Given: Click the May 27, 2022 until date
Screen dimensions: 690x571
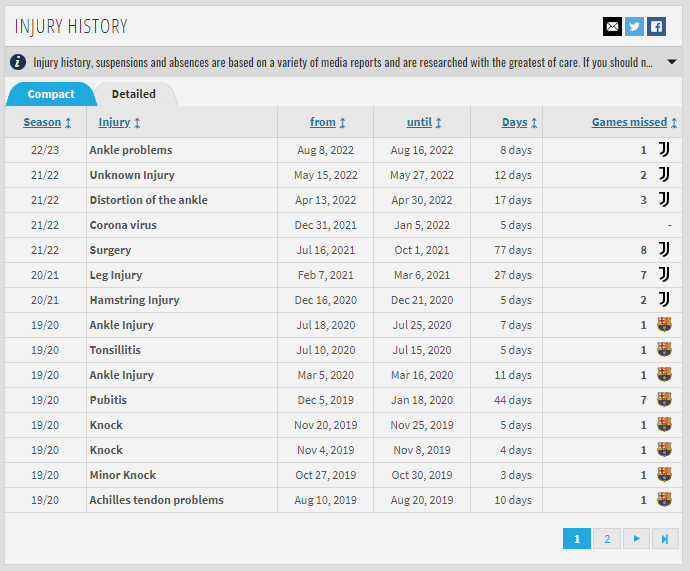Looking at the screenshot, I should 422,175.
